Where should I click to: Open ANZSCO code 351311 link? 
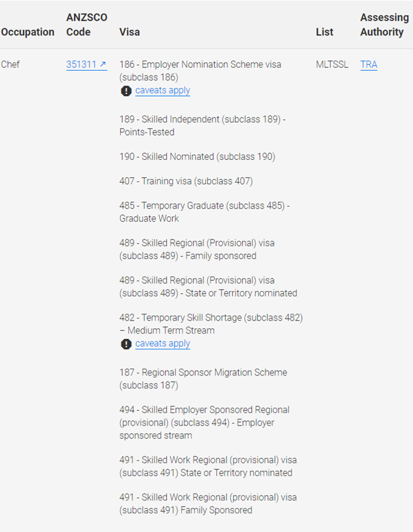pos(86,65)
